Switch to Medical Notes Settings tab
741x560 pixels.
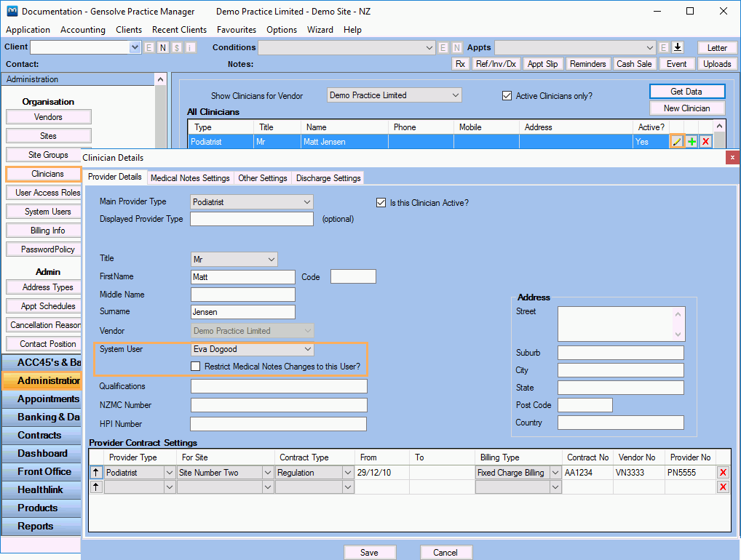190,178
